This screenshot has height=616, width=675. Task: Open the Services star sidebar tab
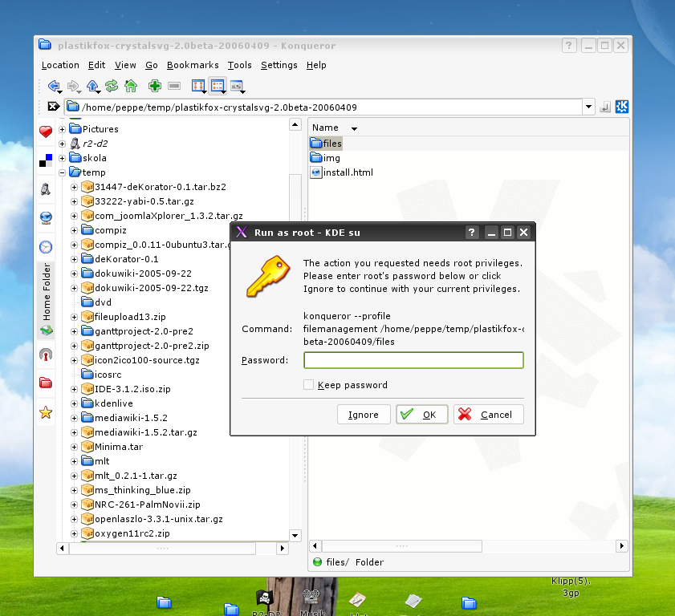(46, 412)
